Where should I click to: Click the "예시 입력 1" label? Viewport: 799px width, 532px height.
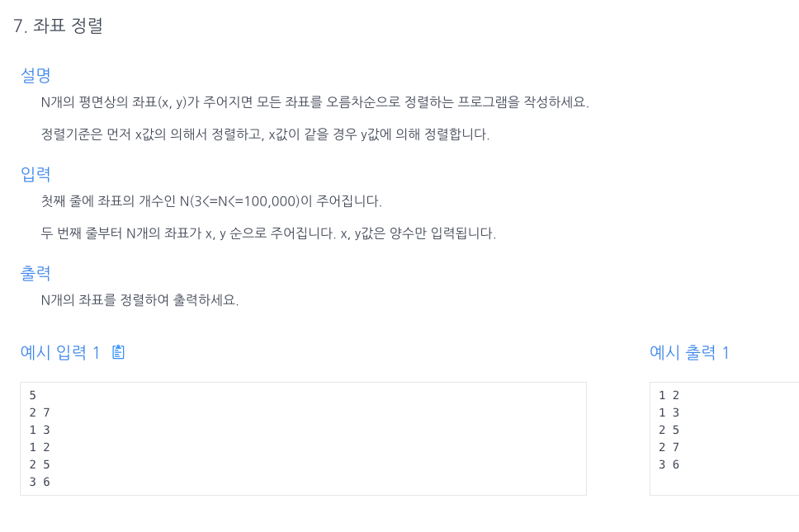60,353
